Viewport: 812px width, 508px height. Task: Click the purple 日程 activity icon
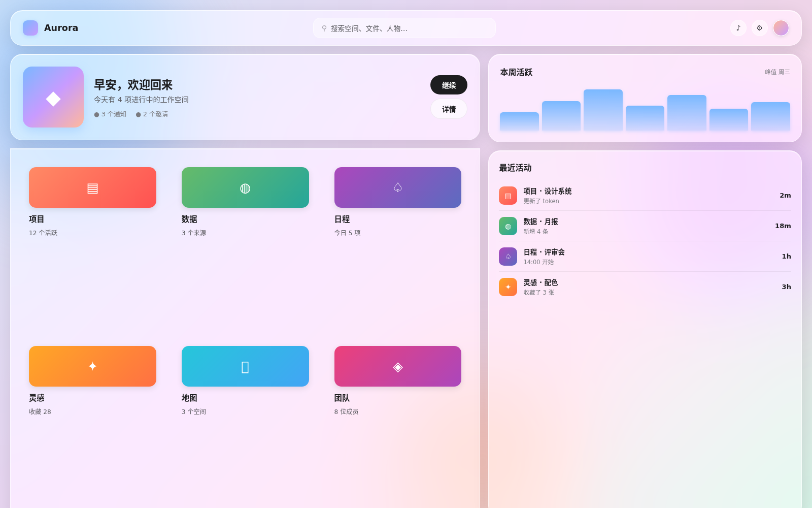point(508,257)
